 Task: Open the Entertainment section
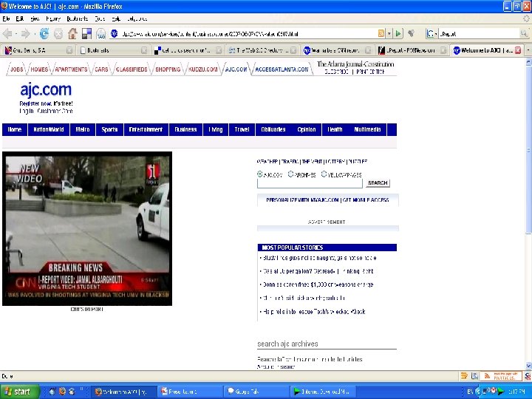146,129
